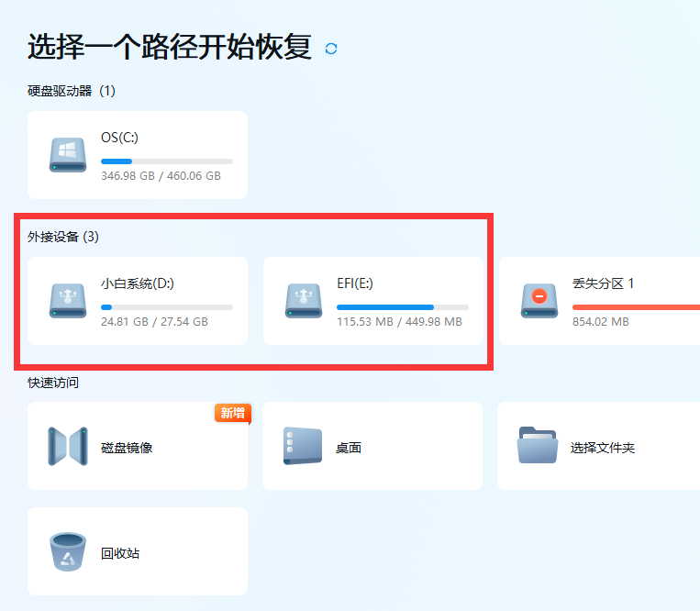Click the 小白系统(D:) USB drive icon
700x611 pixels.
(x=67, y=301)
